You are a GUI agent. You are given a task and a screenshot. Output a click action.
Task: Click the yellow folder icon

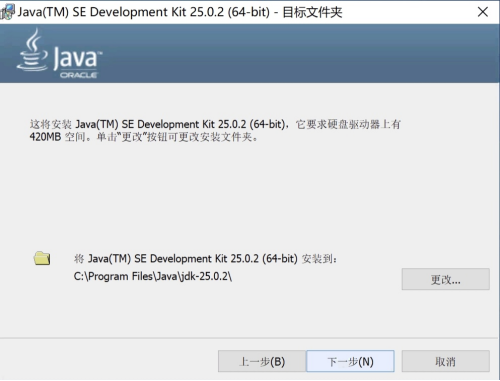[x=42, y=258]
